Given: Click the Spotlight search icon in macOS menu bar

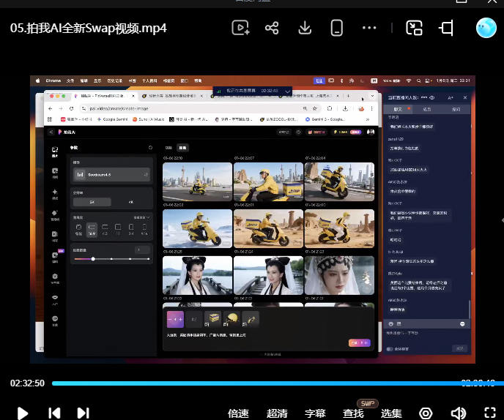Looking at the screenshot, I should (x=418, y=80).
